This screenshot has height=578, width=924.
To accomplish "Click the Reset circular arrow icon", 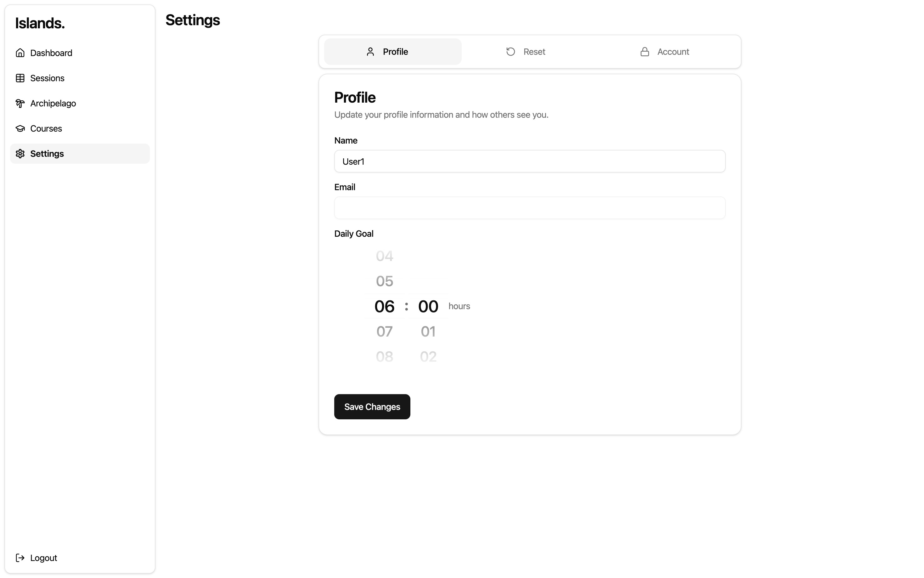I will pyautogui.click(x=510, y=52).
